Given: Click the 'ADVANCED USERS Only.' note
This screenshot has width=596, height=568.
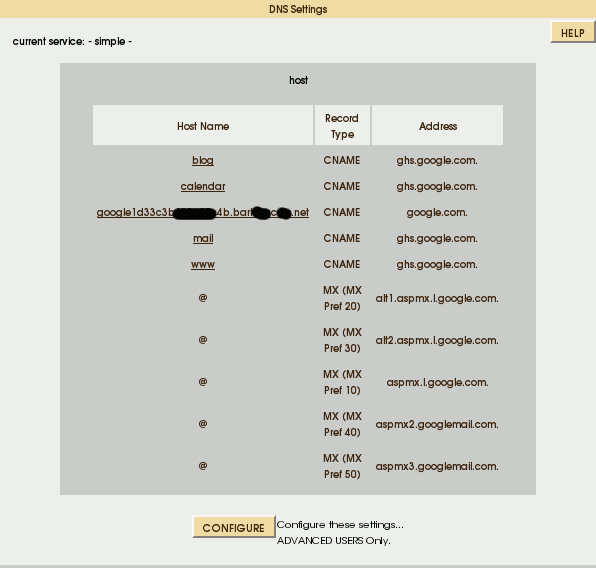Looking at the screenshot, I should [x=333, y=540].
